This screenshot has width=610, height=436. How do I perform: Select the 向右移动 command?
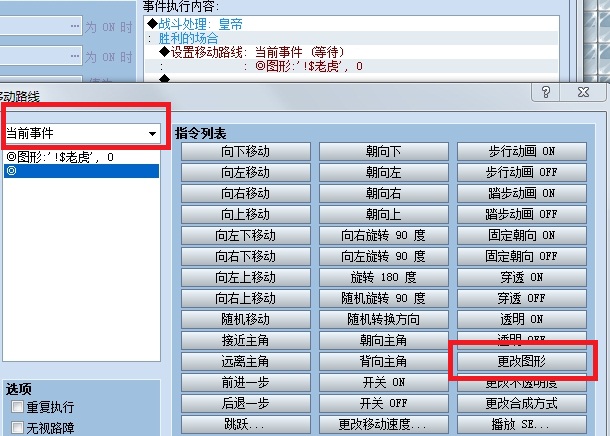pyautogui.click(x=245, y=193)
